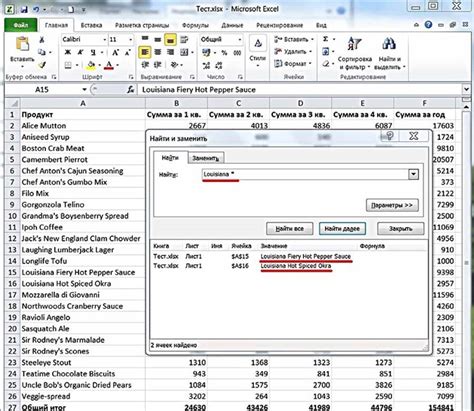Click the Decrease Decimal icon
This screenshot has height=411, width=474.
[219, 65]
